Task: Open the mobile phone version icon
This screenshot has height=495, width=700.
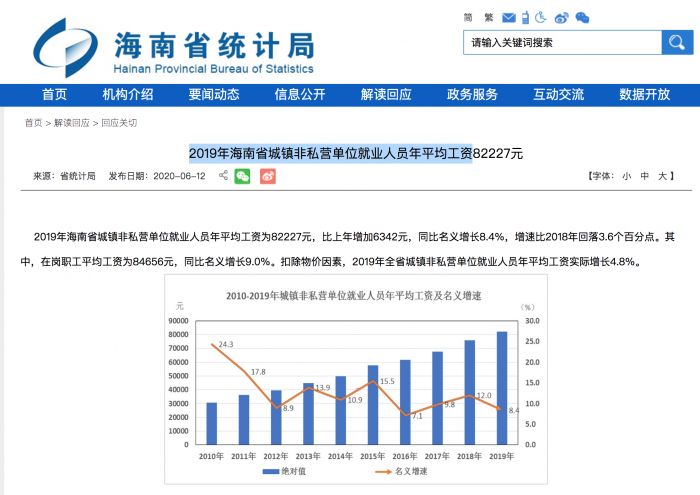Action: tap(525, 17)
